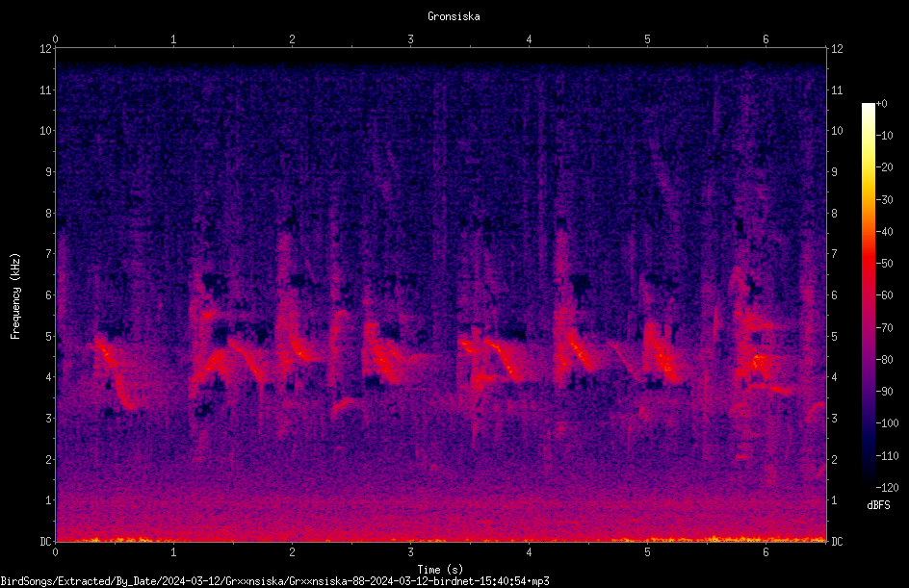
Task: Click the 5 kHz label on left frequency axis
Action: (49, 336)
